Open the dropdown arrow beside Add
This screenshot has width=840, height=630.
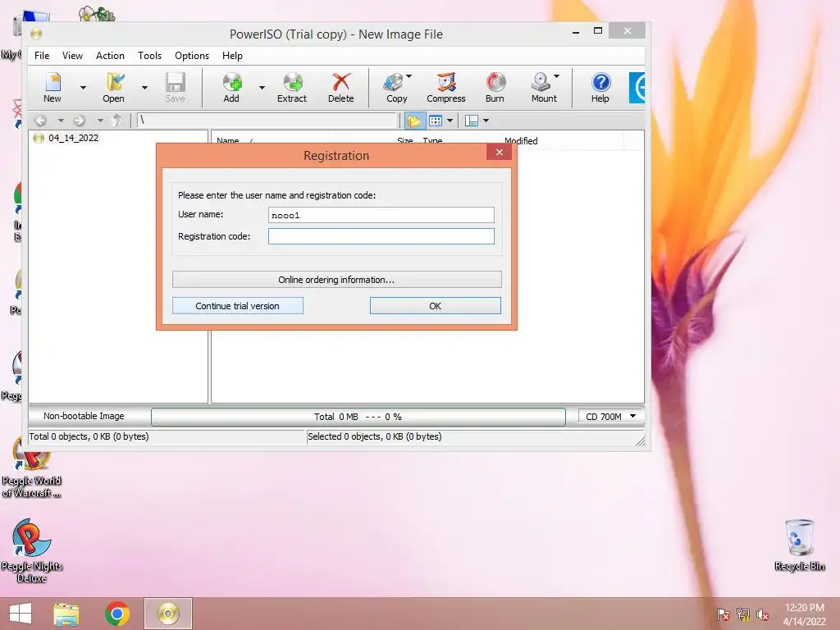[262, 87]
